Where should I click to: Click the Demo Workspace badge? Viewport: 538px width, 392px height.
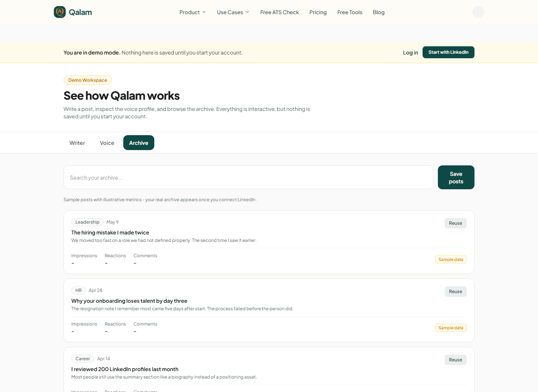88,80
